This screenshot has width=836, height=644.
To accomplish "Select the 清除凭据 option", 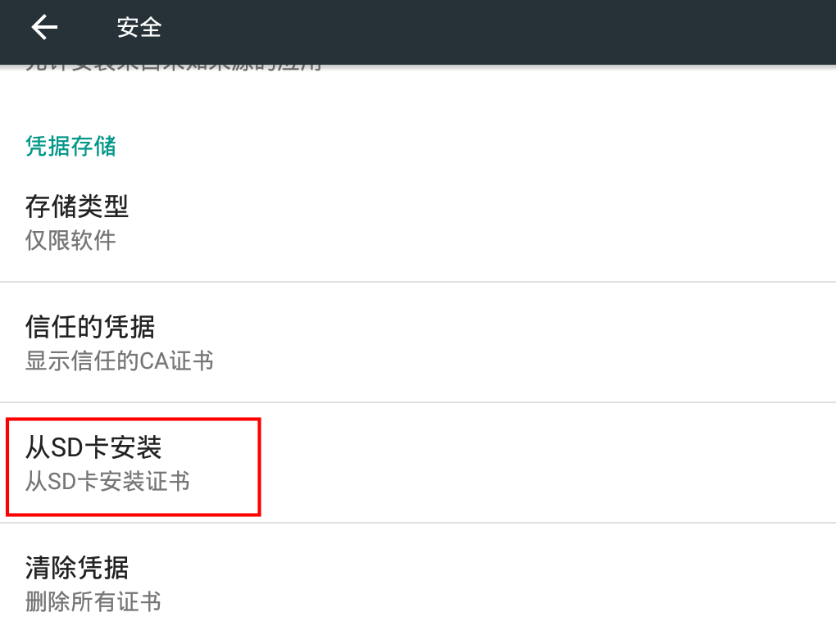I will click(77, 567).
